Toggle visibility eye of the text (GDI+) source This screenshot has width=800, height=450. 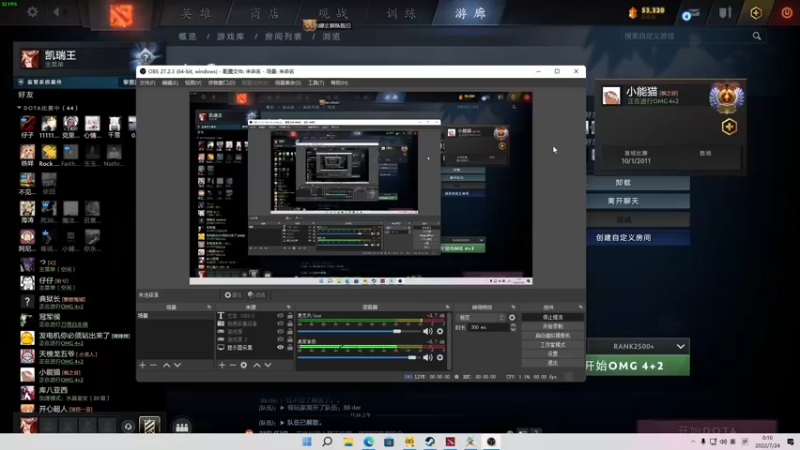(280, 316)
